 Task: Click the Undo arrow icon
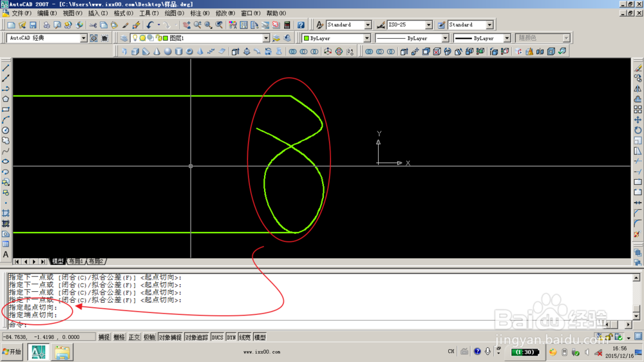(x=150, y=25)
